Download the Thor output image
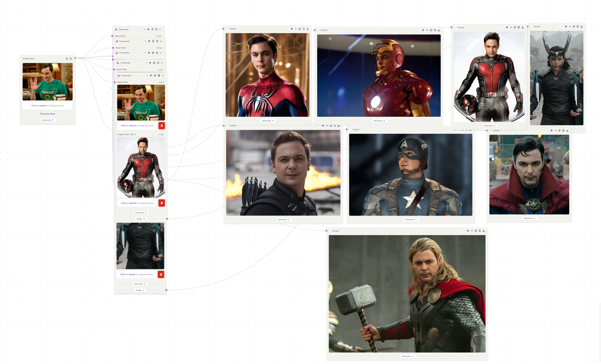 pyautogui.click(x=484, y=231)
